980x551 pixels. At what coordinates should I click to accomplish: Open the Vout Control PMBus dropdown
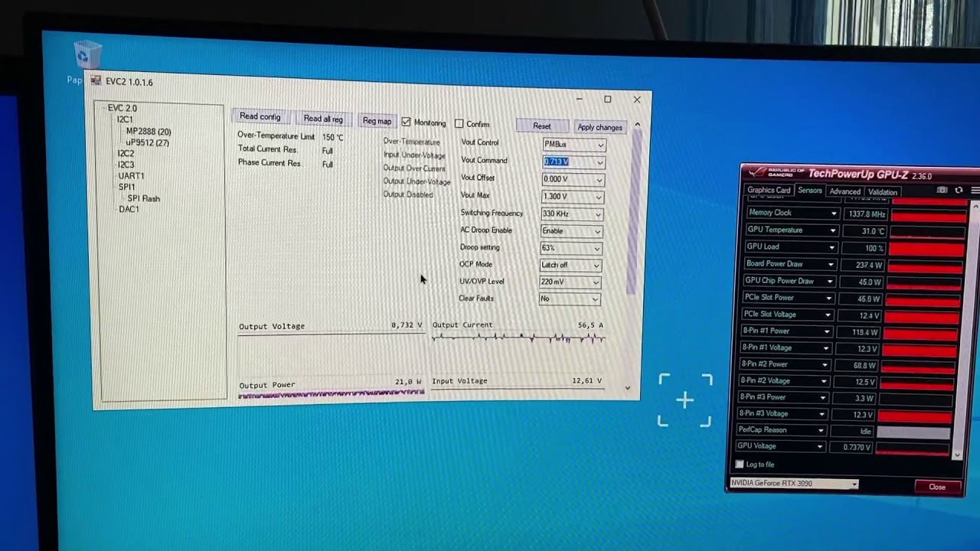(573, 144)
